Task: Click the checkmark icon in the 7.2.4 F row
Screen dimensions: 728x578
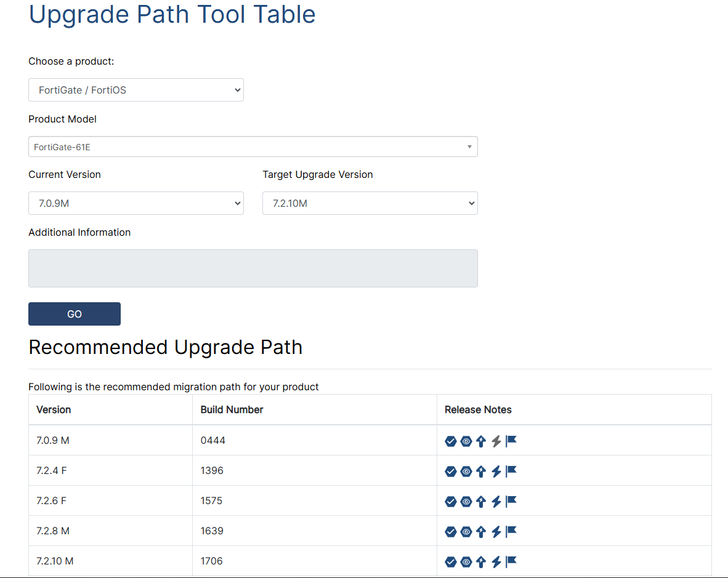Action: click(x=450, y=472)
